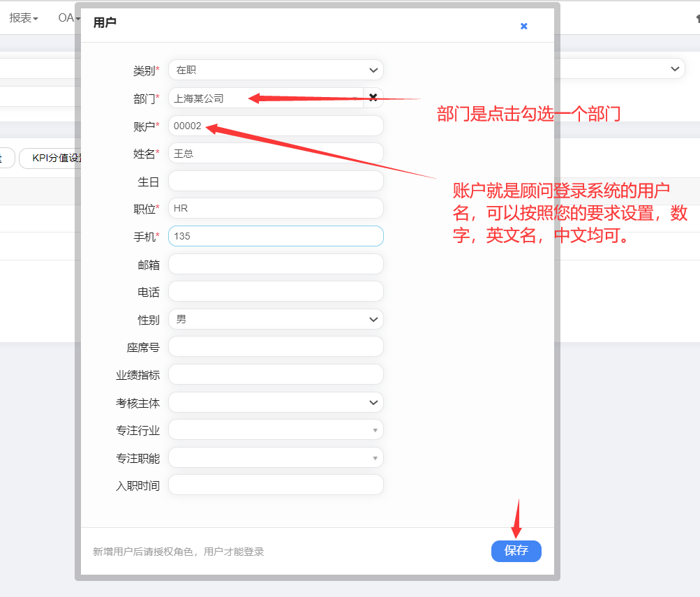Screen dimensions: 700x597
Task: Click the 部门 field showing 上海某公司
Action: click(x=266, y=98)
